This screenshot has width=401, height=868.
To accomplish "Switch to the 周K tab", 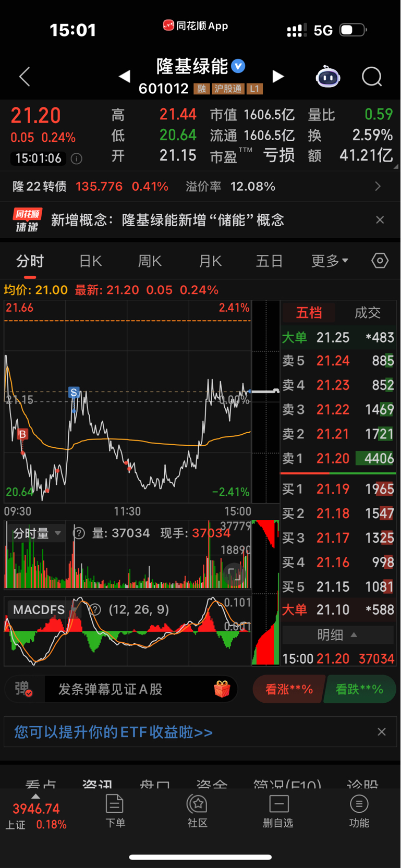I will coord(150,261).
